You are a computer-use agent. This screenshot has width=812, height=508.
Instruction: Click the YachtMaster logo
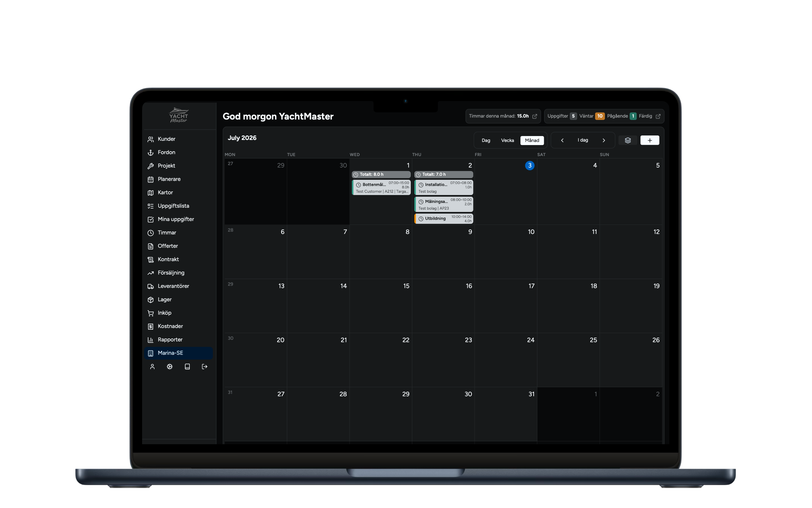point(179,115)
